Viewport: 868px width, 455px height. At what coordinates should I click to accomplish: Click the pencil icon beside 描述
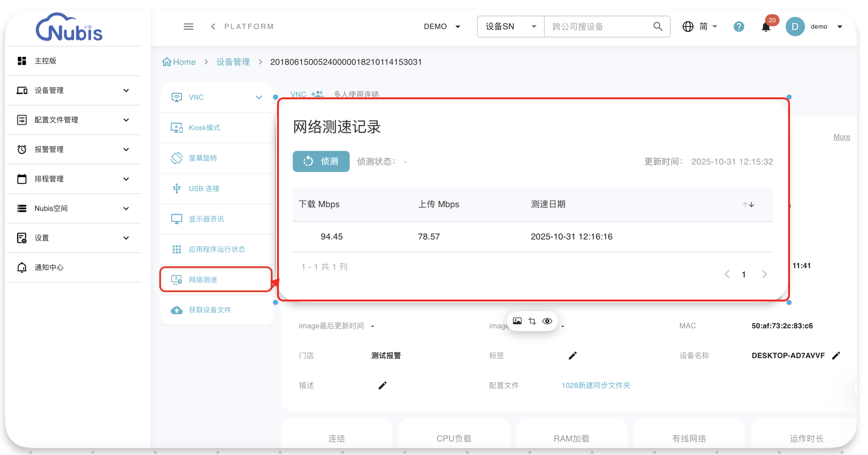pyautogui.click(x=382, y=385)
